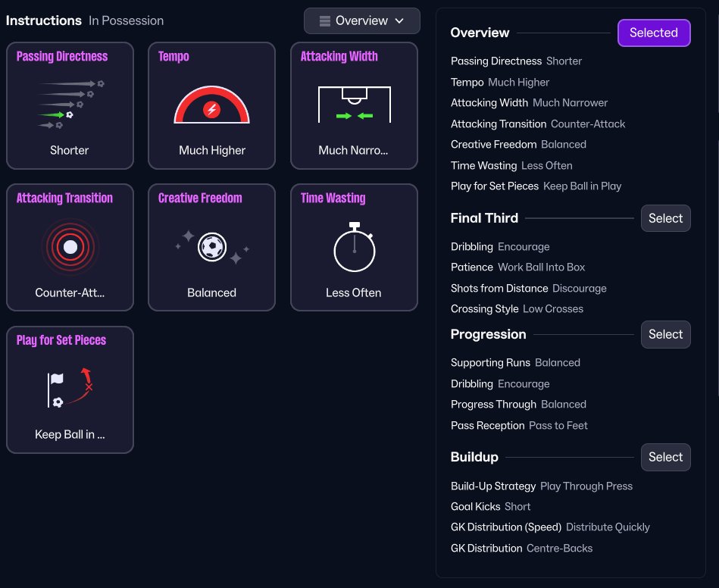
Task: Click the In Possession header label
Action: (126, 20)
